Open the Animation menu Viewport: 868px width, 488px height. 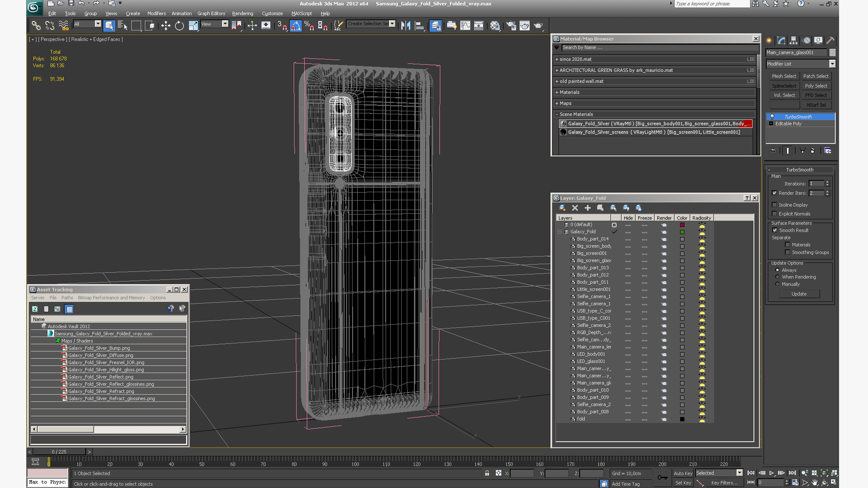pos(182,13)
